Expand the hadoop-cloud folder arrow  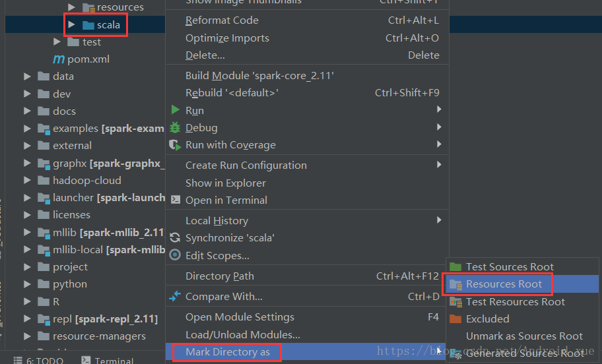(x=27, y=180)
